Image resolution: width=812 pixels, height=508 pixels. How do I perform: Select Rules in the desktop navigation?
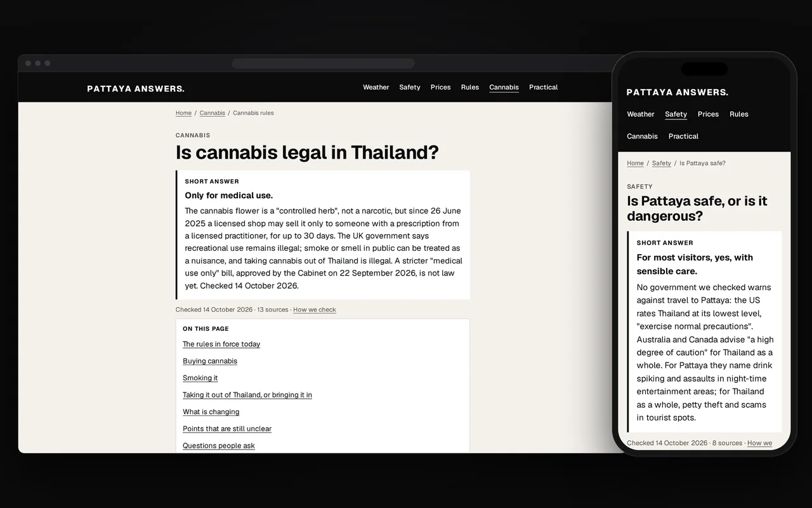coord(470,88)
